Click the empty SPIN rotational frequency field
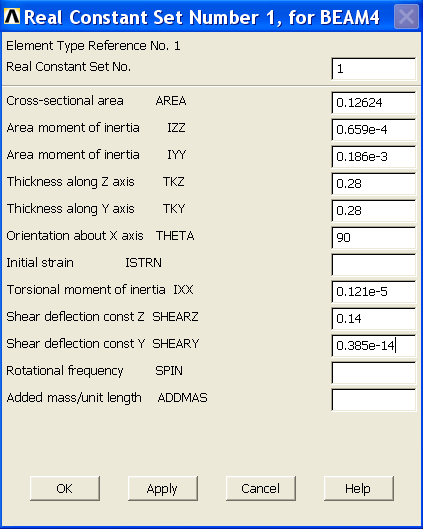 pos(374,373)
